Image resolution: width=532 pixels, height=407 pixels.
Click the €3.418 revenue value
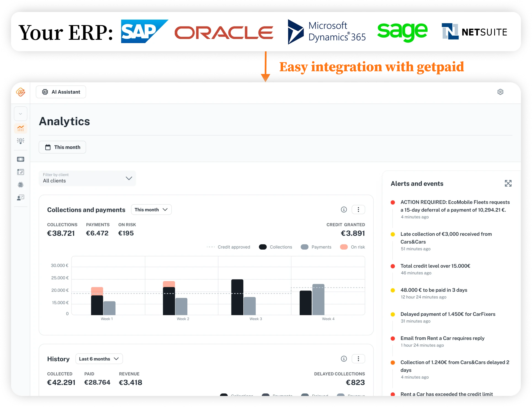tap(131, 382)
